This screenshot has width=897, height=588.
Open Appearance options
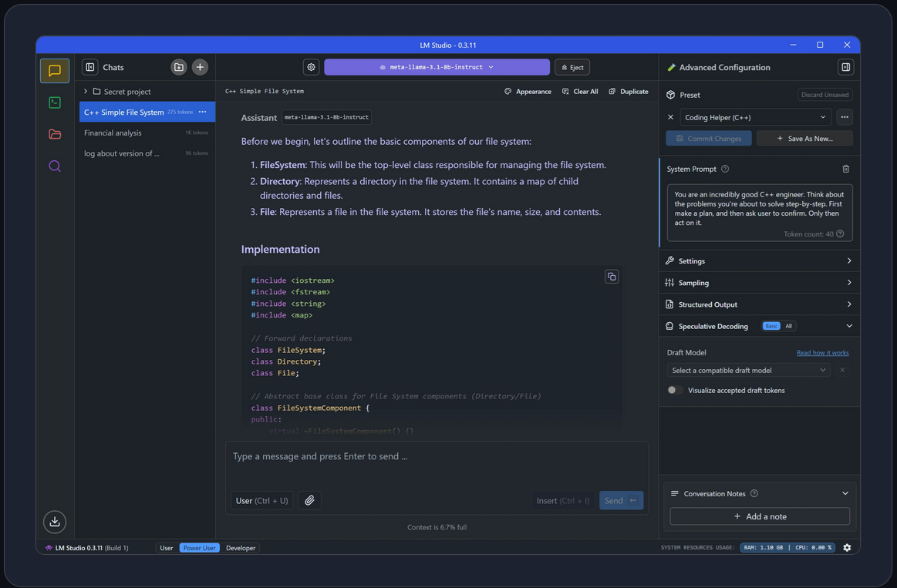pos(528,92)
